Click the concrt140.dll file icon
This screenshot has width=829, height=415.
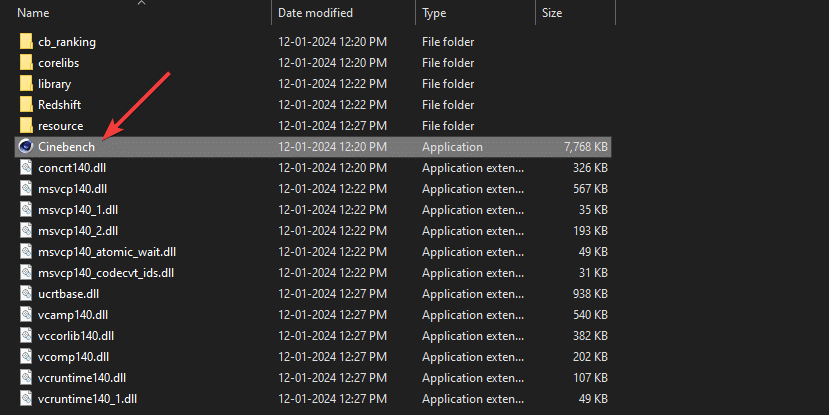pos(26,168)
